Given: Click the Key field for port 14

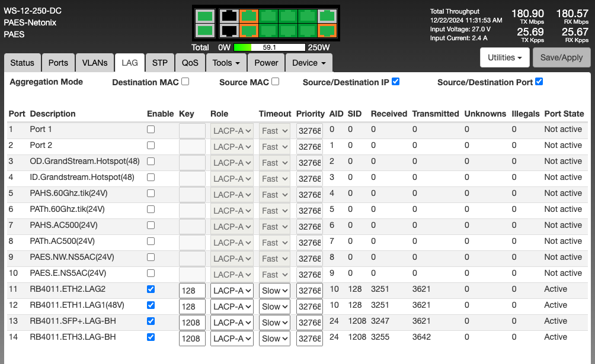Looking at the screenshot, I should pyautogui.click(x=192, y=339).
